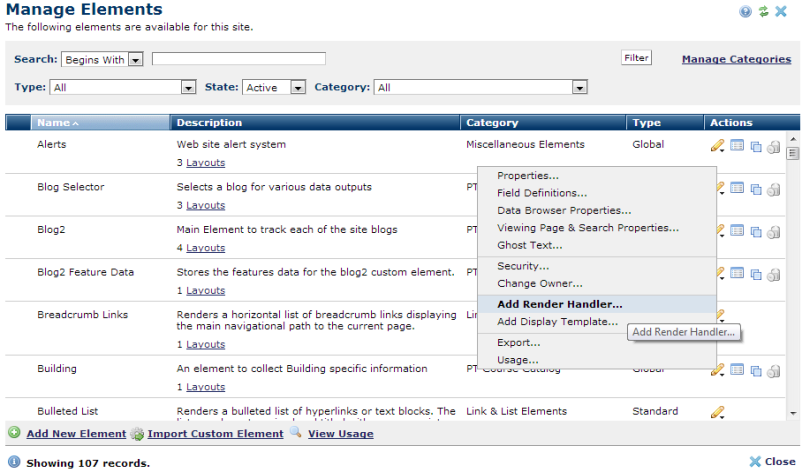
Task: Expand the Category filter dropdown
Action: (x=579, y=88)
